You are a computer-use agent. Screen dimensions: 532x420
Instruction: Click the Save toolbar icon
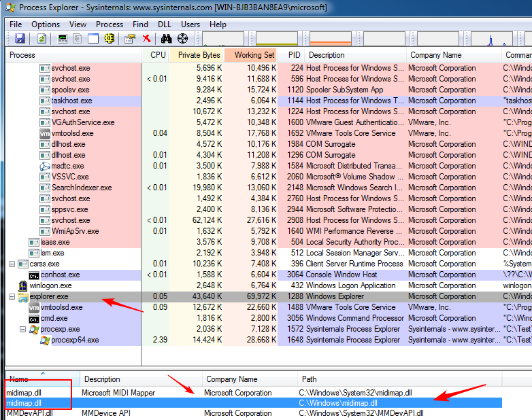tap(20, 39)
